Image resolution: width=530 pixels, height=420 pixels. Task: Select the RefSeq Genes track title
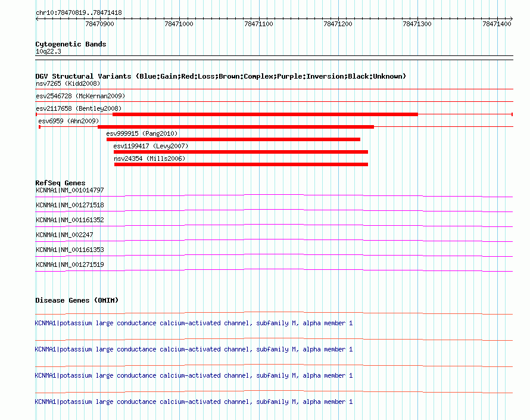60,183
